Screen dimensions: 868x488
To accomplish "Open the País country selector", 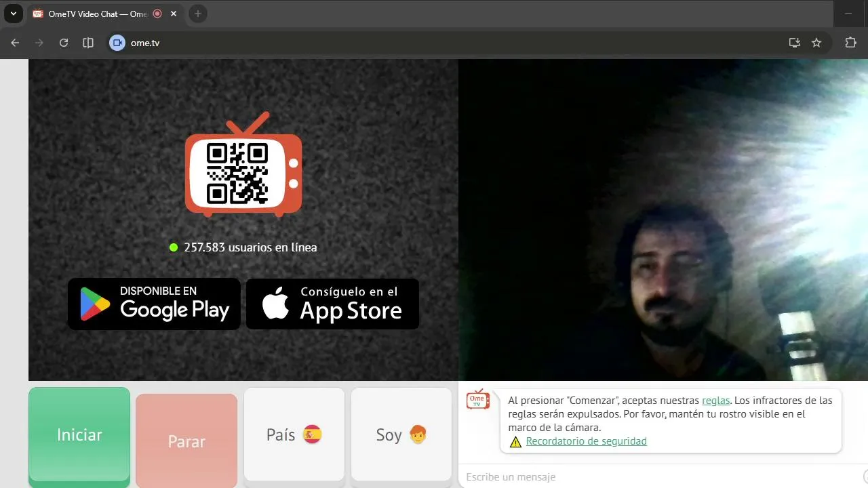I will click(294, 435).
